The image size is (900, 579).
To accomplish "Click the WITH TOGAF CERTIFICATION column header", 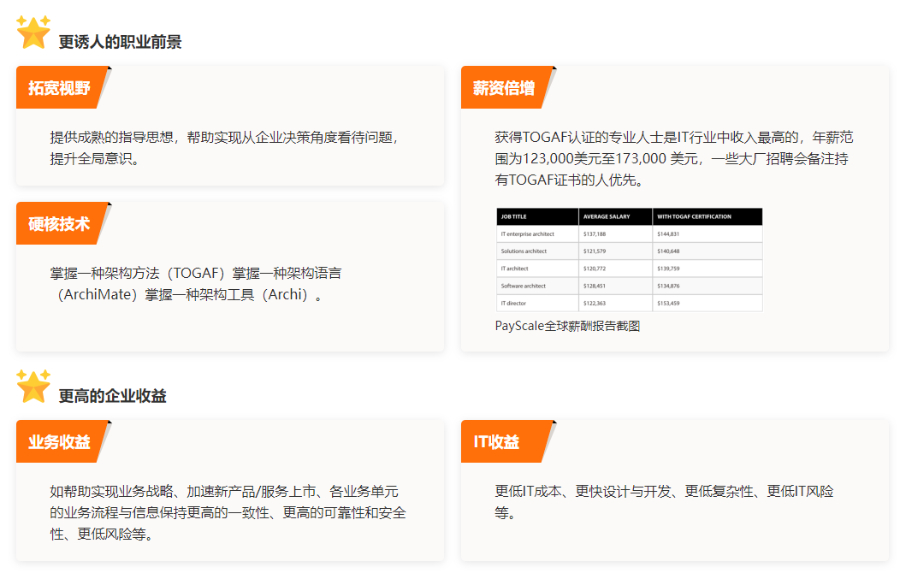I will (694, 216).
